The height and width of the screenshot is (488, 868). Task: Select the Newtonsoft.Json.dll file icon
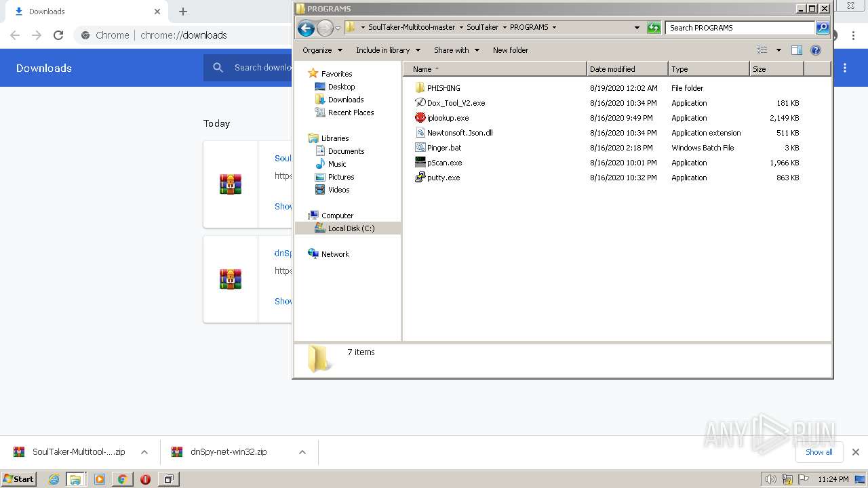[420, 133]
